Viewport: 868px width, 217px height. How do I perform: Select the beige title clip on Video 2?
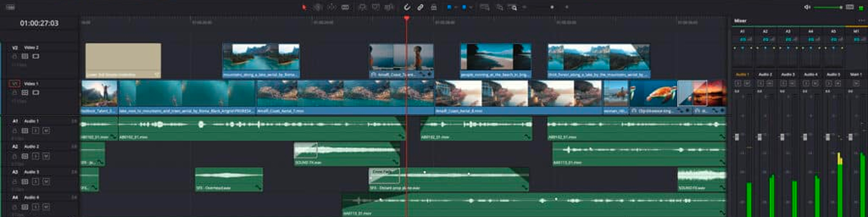[x=123, y=60]
